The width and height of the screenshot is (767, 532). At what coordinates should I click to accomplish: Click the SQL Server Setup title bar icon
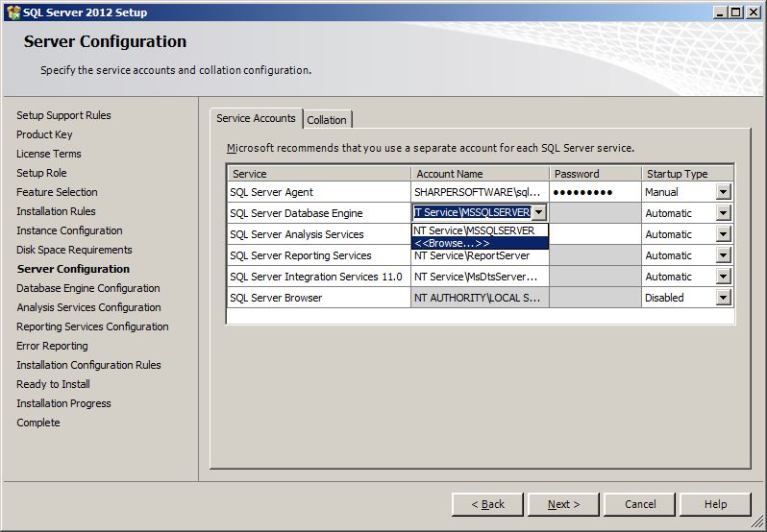click(13, 12)
